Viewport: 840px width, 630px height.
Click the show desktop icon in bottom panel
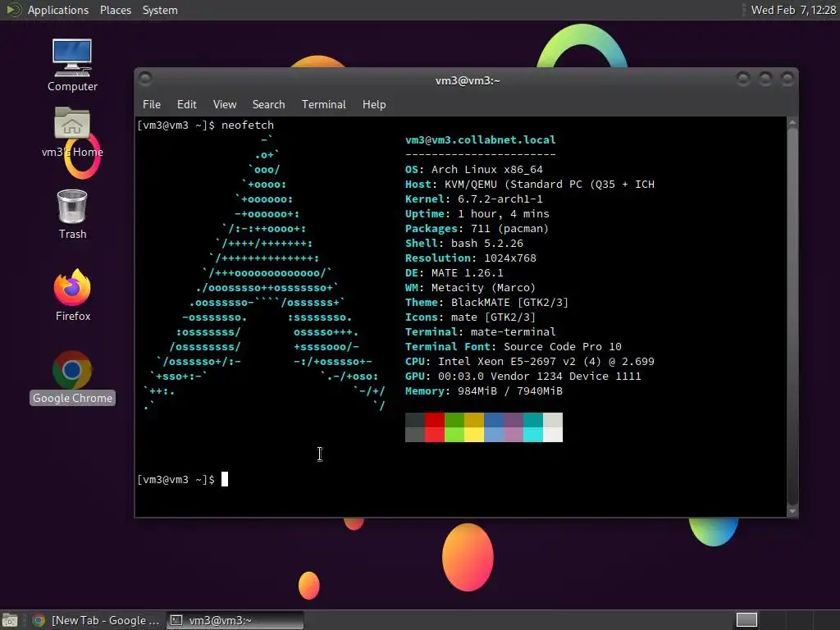[x=10, y=620]
